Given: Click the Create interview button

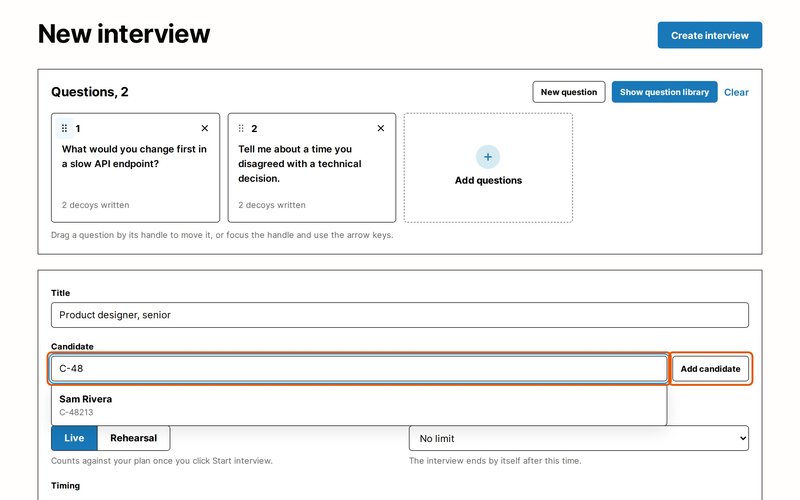Looking at the screenshot, I should point(710,35).
